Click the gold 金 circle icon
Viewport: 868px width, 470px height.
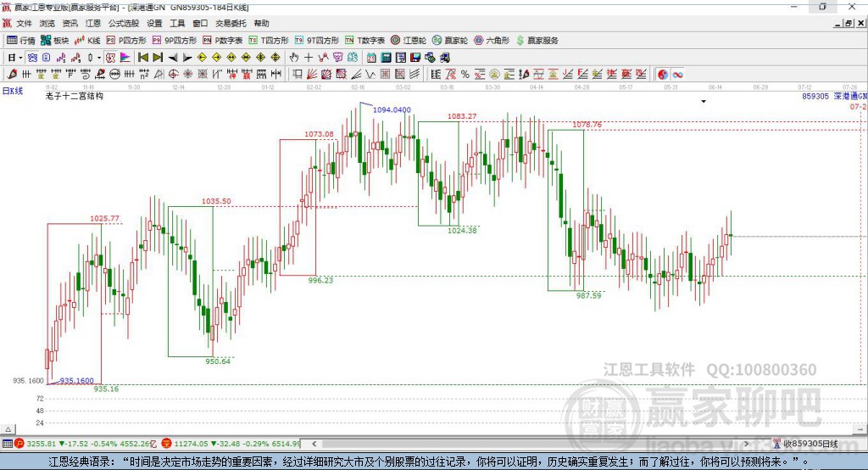[x=494, y=75]
